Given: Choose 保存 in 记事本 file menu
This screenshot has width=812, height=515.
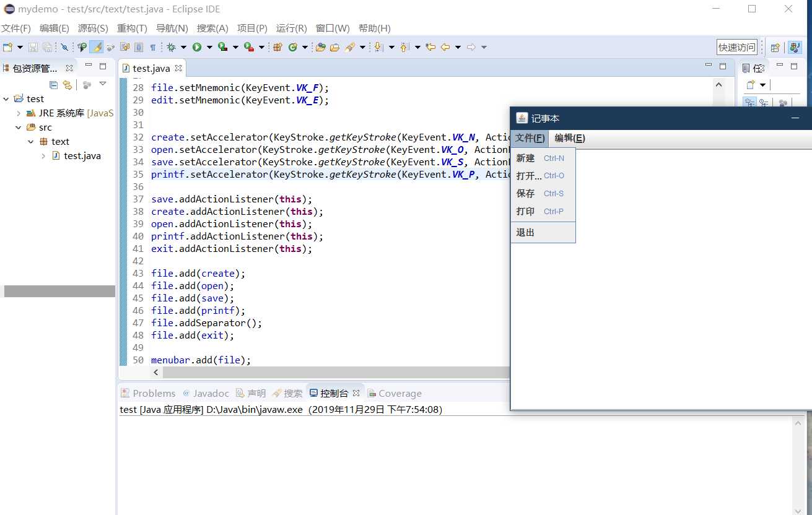Looking at the screenshot, I should (543, 193).
